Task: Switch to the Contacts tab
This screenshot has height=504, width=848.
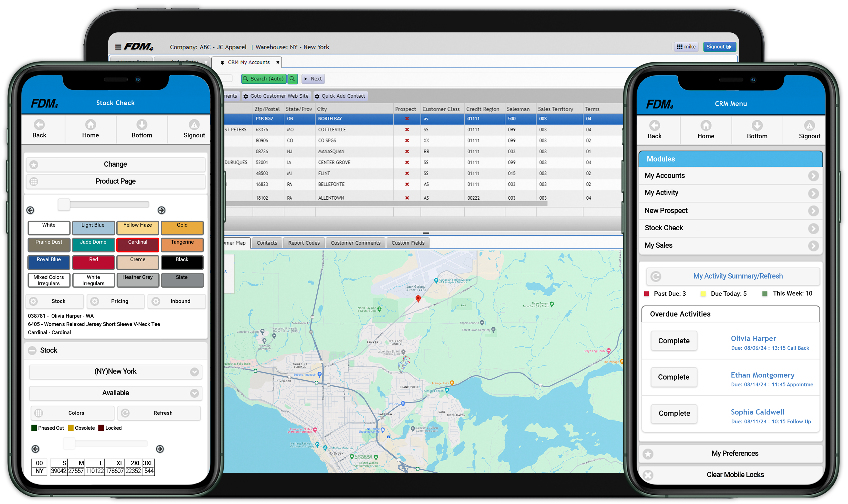Action: [267, 243]
